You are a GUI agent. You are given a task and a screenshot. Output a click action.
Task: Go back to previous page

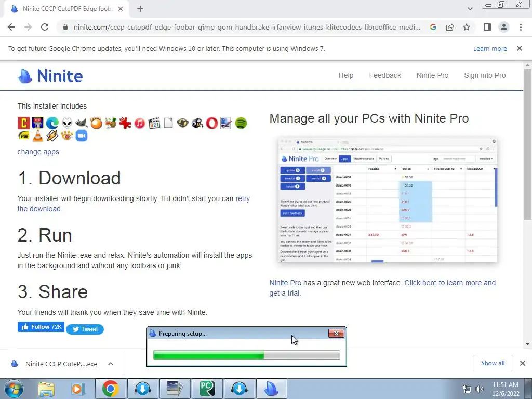11,27
